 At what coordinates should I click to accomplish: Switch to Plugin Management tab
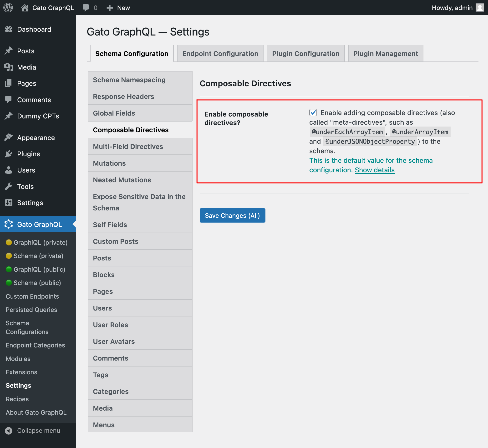click(x=386, y=53)
